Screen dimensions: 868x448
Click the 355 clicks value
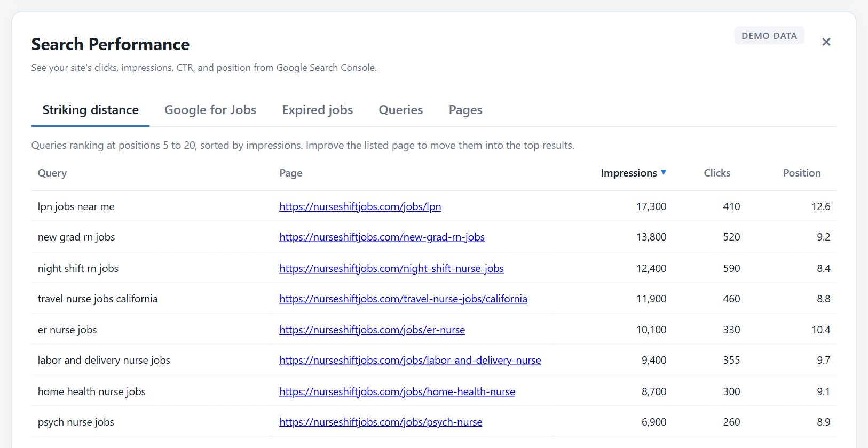(x=731, y=360)
